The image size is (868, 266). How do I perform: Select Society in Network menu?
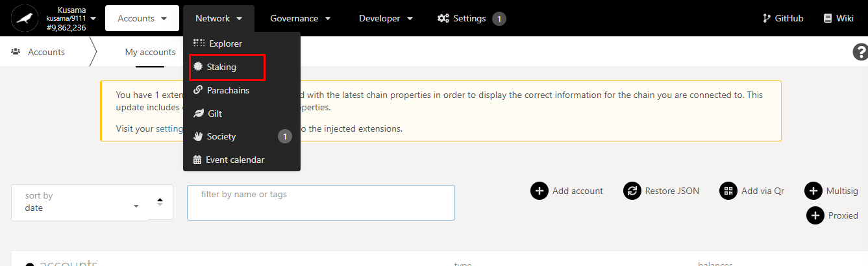coord(242,136)
